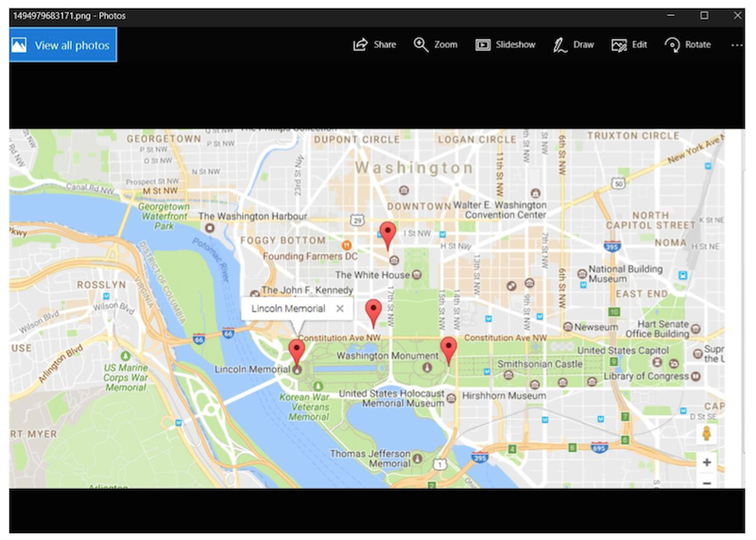Click the Route 29 highway shield
The image size is (756, 540).
coord(357,220)
